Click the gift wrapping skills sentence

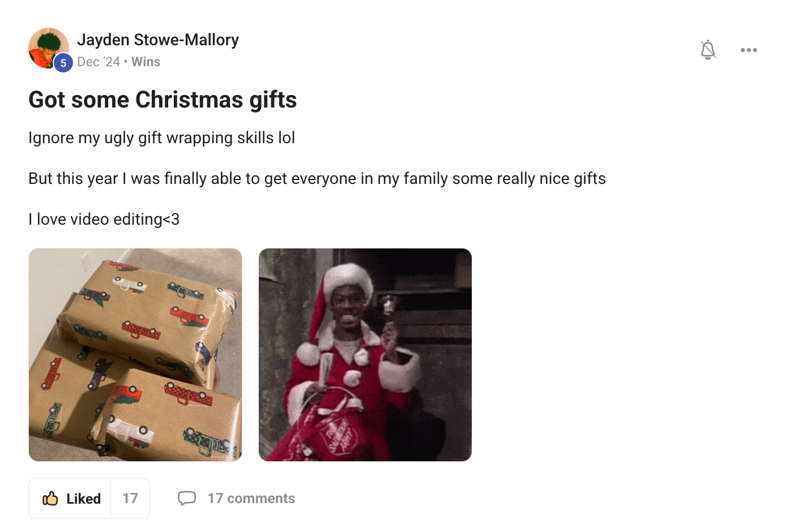pyautogui.click(x=162, y=138)
